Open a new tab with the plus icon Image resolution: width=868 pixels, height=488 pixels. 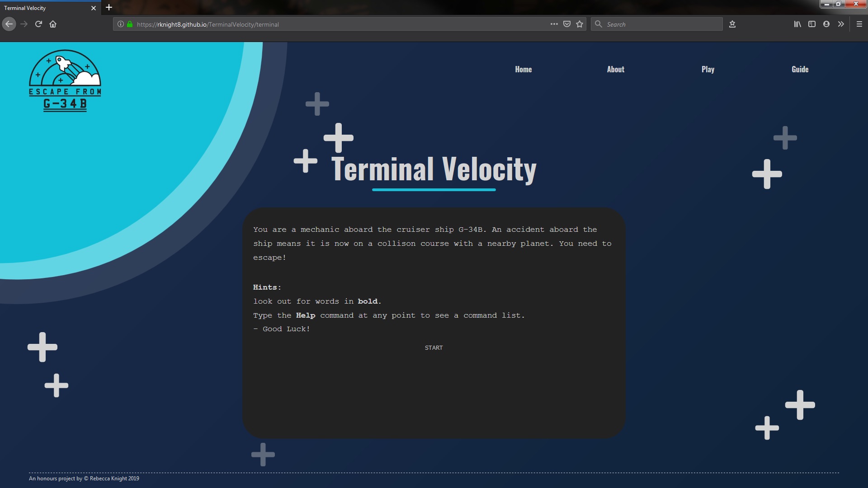tap(108, 7)
